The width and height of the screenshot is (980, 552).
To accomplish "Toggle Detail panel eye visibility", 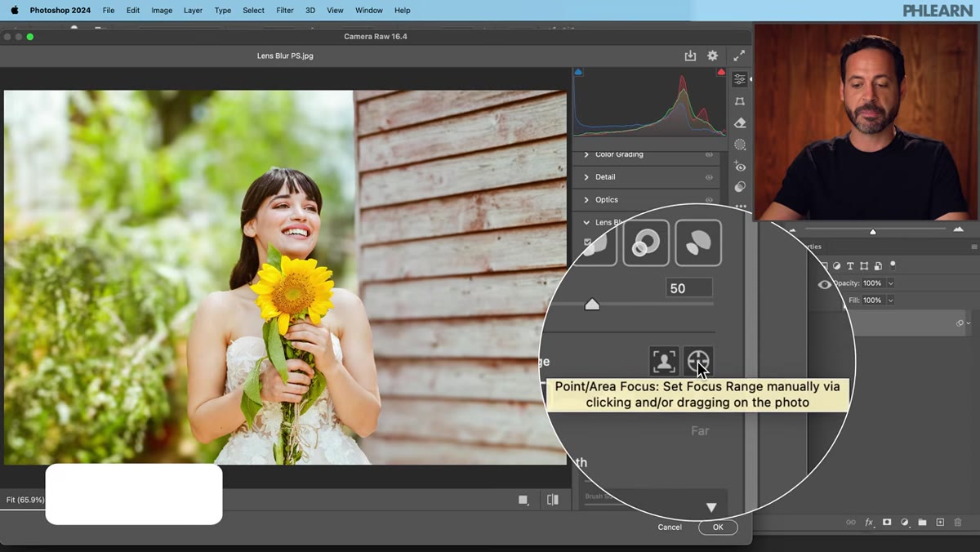I will [x=709, y=177].
